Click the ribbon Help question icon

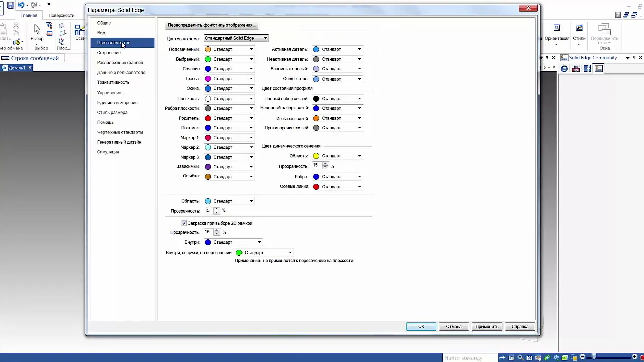[x=618, y=15]
